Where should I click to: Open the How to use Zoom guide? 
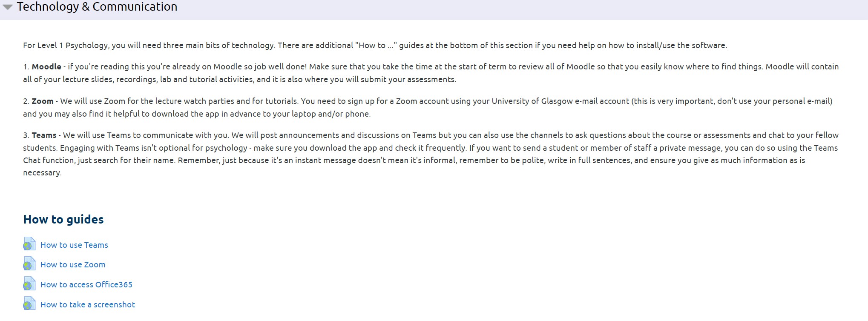[x=73, y=264]
